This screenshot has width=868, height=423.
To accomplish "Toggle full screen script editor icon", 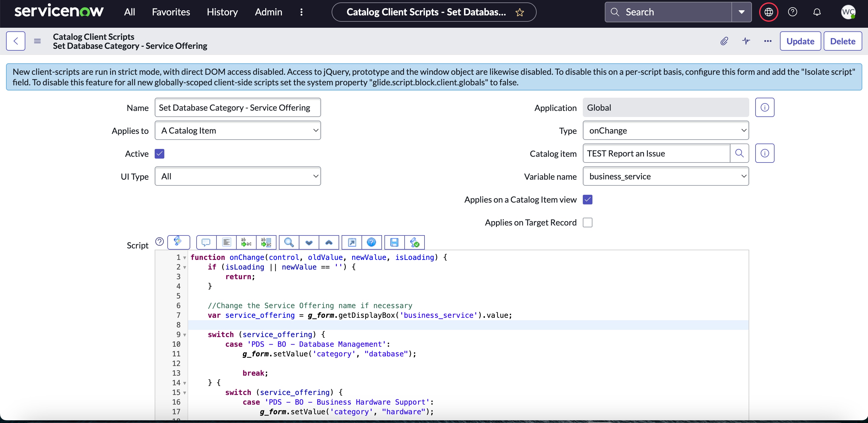I will tap(352, 242).
